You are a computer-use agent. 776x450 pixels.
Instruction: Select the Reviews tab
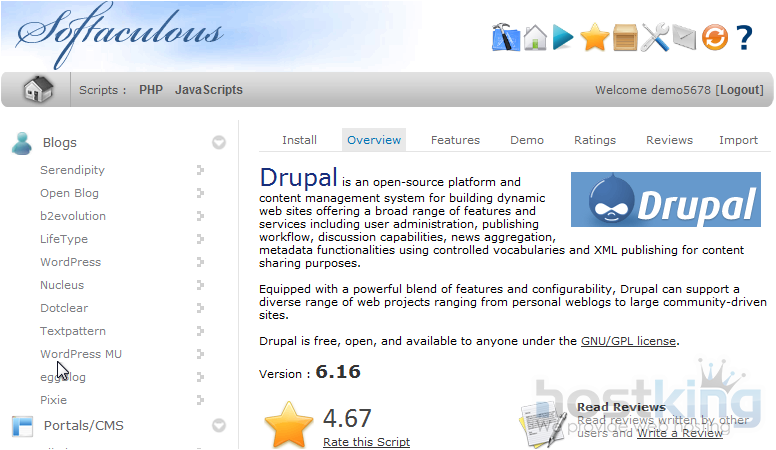coord(669,140)
